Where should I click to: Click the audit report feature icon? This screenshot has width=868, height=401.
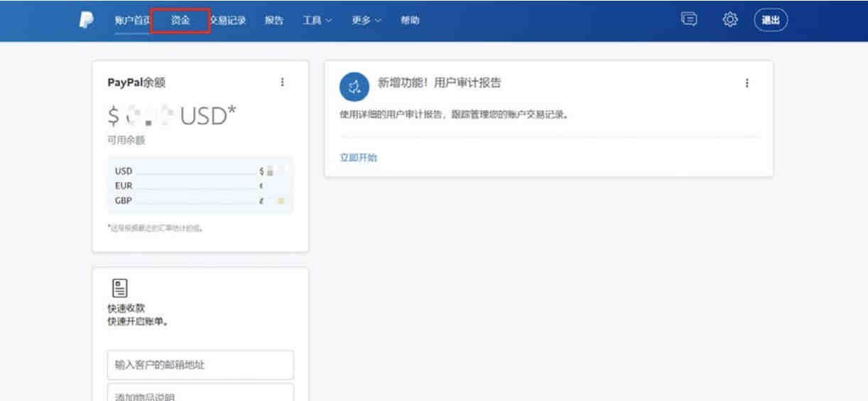click(354, 87)
